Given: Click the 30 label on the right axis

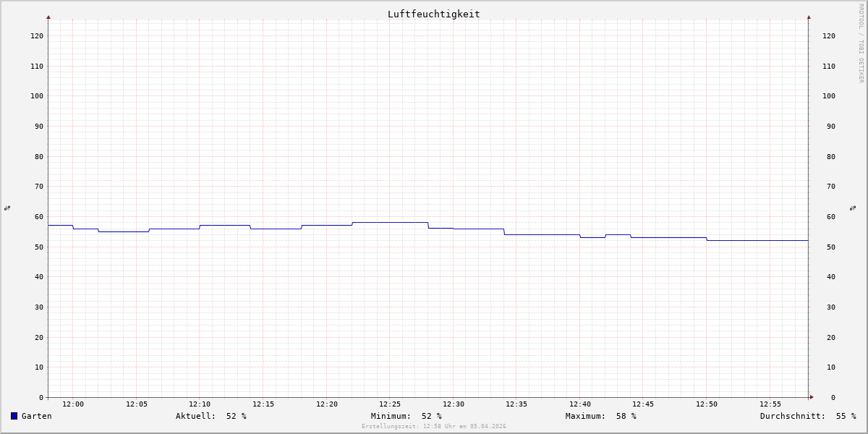Looking at the screenshot, I should [831, 307].
